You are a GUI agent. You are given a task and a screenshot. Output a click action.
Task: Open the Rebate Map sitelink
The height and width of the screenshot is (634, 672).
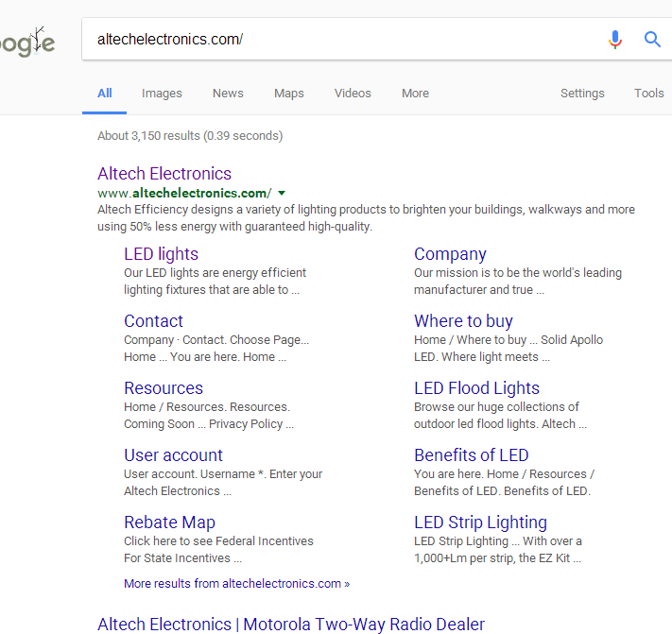170,523
